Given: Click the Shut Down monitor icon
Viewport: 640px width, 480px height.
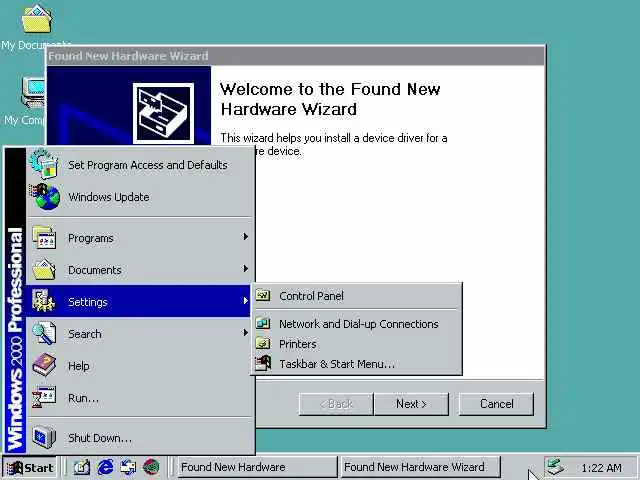Looking at the screenshot, I should (44, 437).
